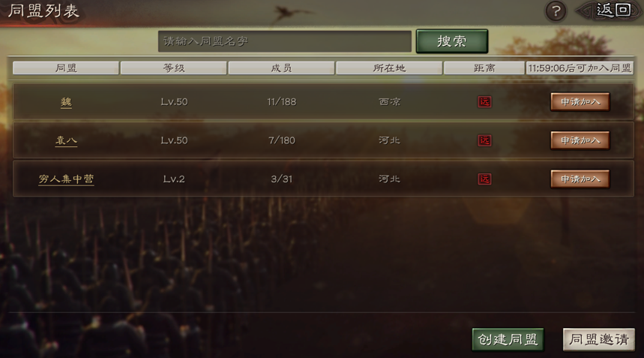This screenshot has height=358, width=644.
Task: Apply to join the 袁八 alliance
Action: [x=580, y=140]
